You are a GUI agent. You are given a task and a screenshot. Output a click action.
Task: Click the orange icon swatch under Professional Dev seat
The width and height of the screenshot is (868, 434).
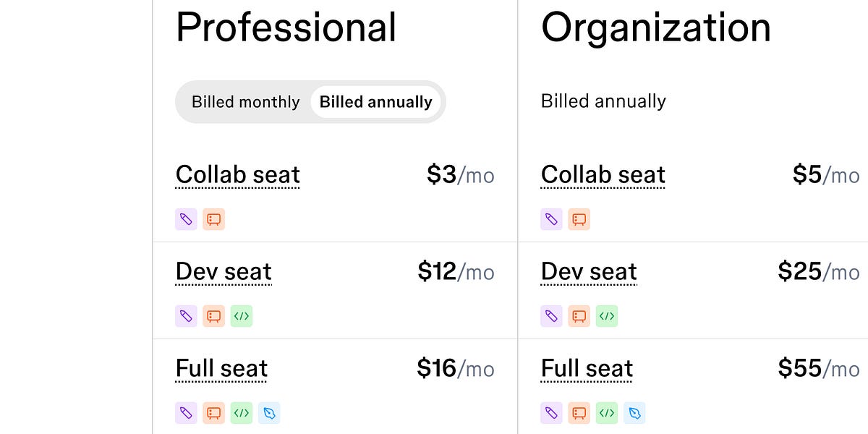[213, 316]
